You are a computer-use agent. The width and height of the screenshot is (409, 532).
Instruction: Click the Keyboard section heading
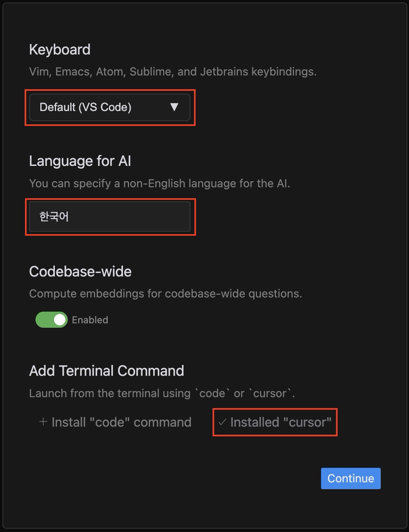(60, 50)
